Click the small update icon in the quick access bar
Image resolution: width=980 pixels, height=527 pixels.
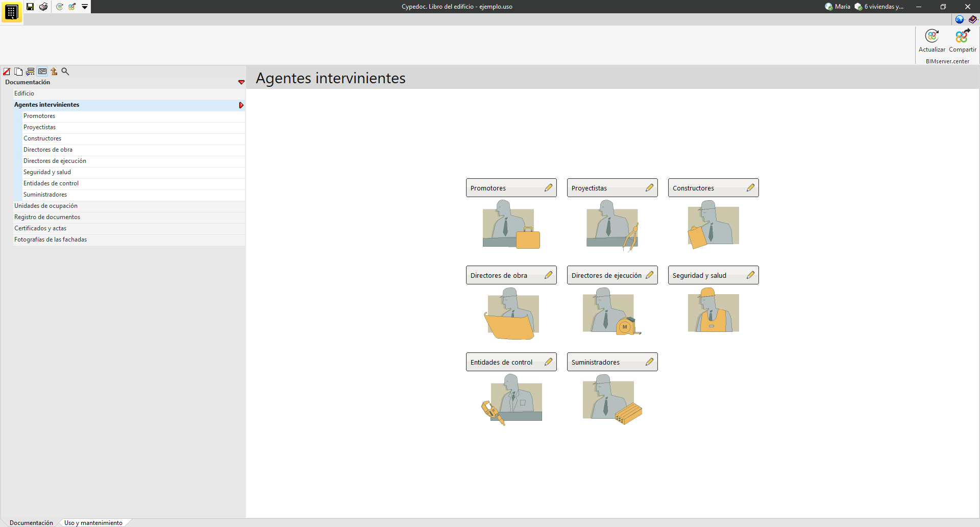point(60,7)
